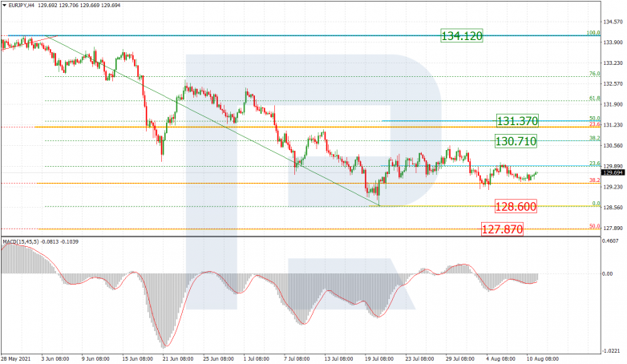Click the 21 Jun 08:00 time label
Screen dimensions: 627x364
click(x=176, y=359)
